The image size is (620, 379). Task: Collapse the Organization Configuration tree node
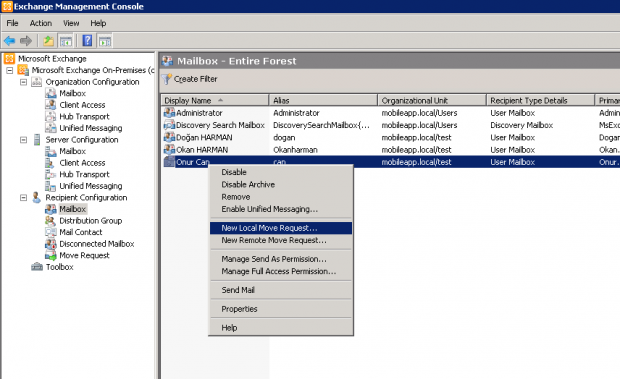point(23,82)
